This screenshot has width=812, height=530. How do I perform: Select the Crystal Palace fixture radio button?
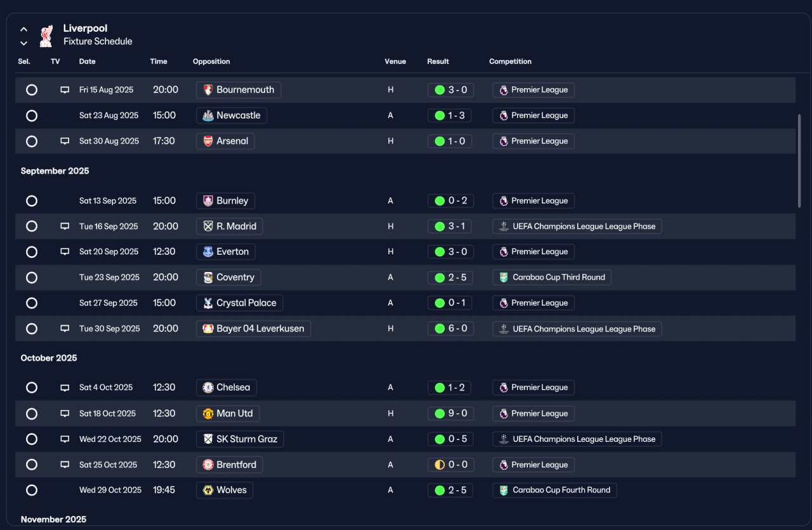(x=32, y=303)
